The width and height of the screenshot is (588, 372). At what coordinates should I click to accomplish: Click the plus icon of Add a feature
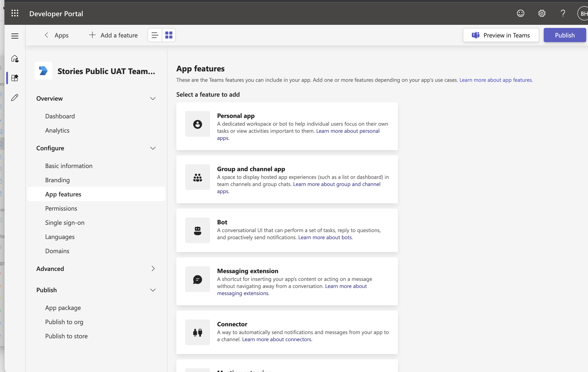coord(92,35)
